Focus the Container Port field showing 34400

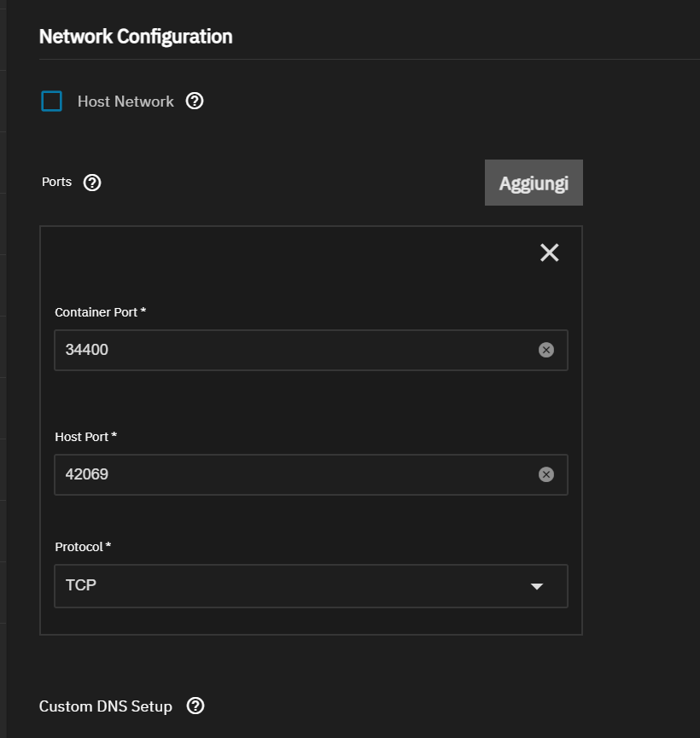click(x=311, y=350)
